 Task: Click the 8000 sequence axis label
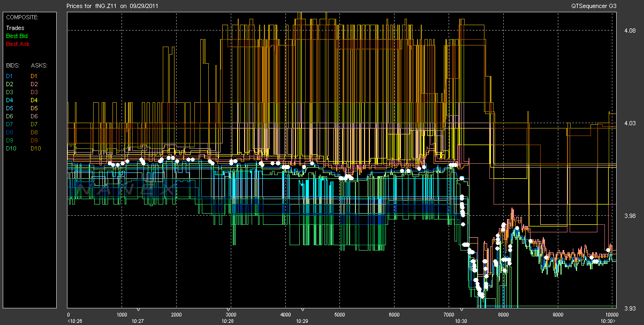[503, 315]
